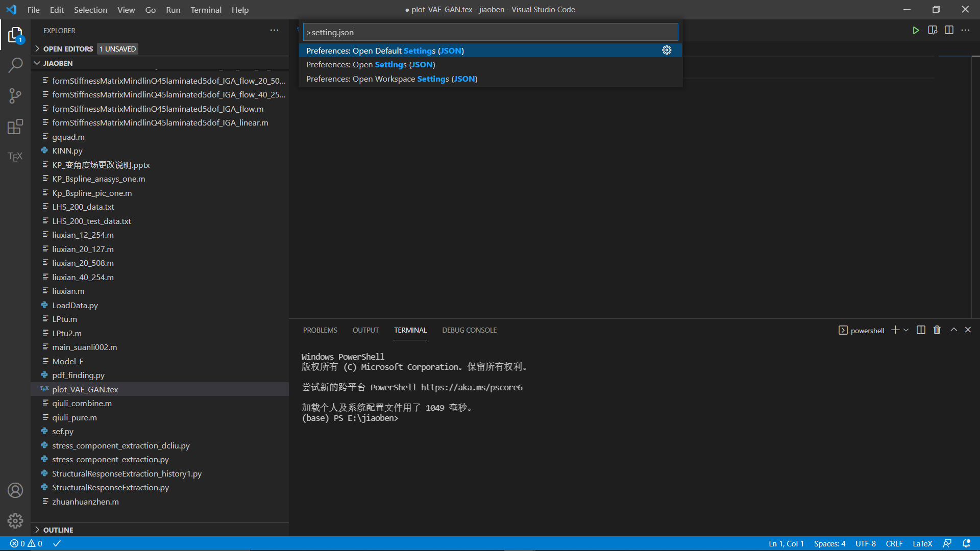Click the powershell terminal label
Image resolution: width=980 pixels, height=551 pixels.
[862, 331]
